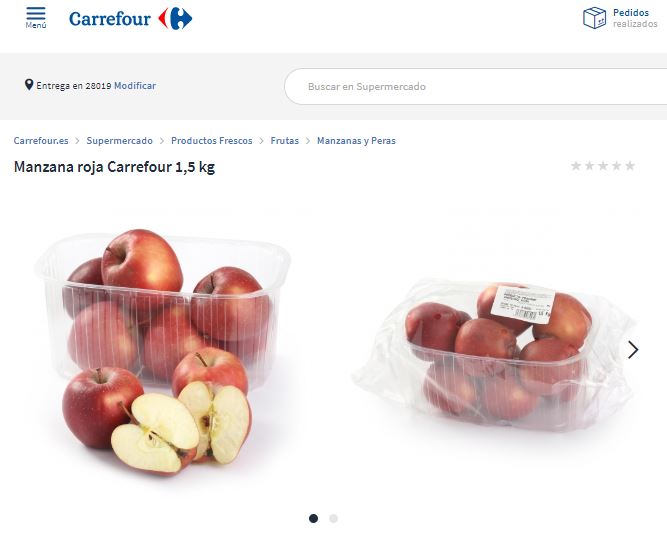
Task: Advance carousel with right arrow
Action: tap(633, 350)
